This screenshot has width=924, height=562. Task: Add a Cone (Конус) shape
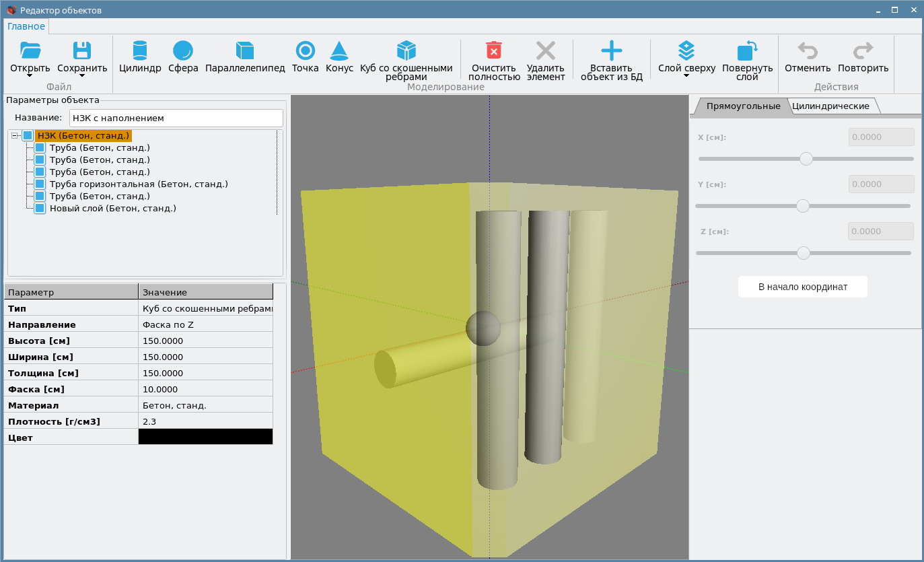[x=339, y=51]
